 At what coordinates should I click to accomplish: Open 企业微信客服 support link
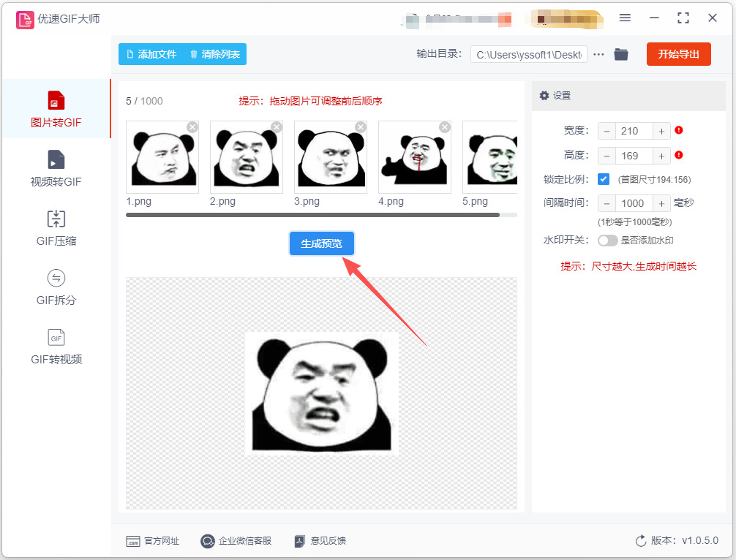[x=236, y=541]
